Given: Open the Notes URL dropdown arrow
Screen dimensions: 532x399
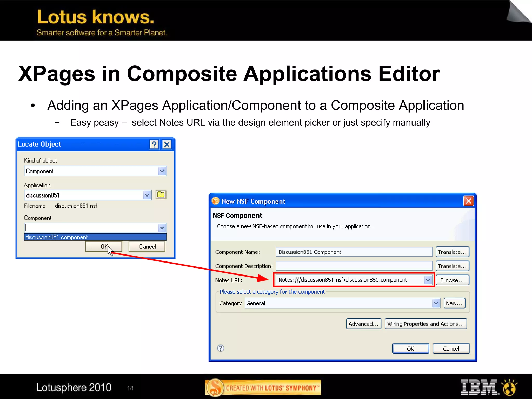Looking at the screenshot, I should coord(428,280).
